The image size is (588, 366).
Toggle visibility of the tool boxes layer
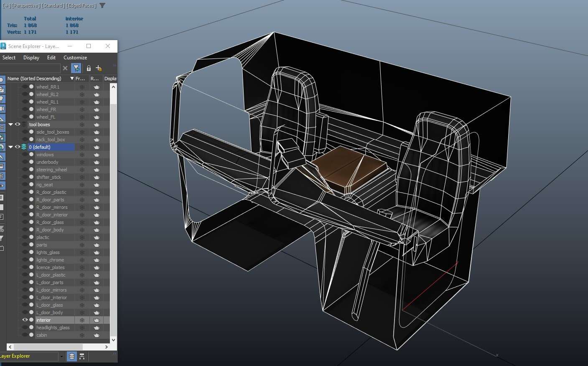tap(18, 125)
